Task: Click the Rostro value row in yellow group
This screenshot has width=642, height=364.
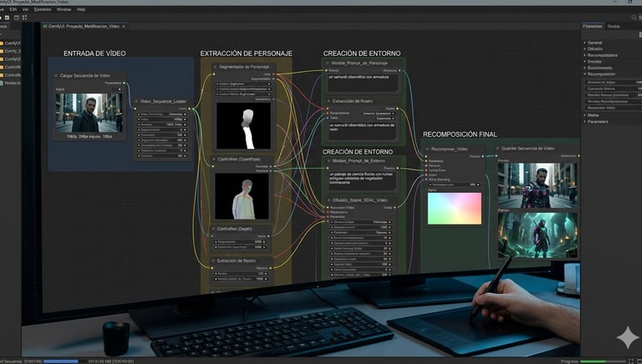Action: [x=241, y=274]
